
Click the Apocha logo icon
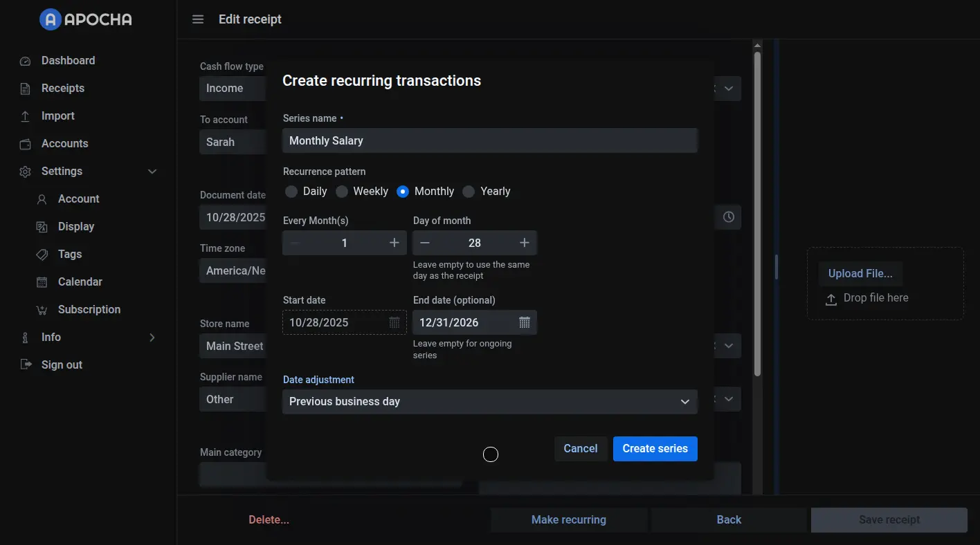pos(51,19)
